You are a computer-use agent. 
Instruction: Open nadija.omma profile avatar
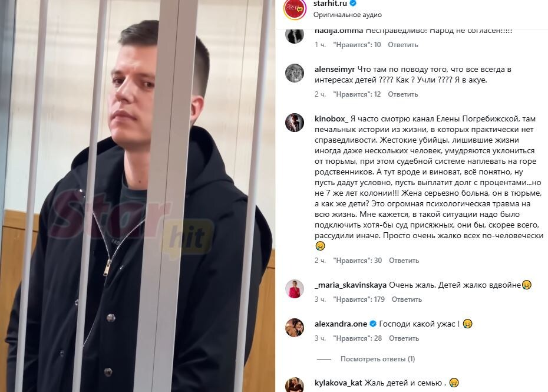(x=295, y=35)
